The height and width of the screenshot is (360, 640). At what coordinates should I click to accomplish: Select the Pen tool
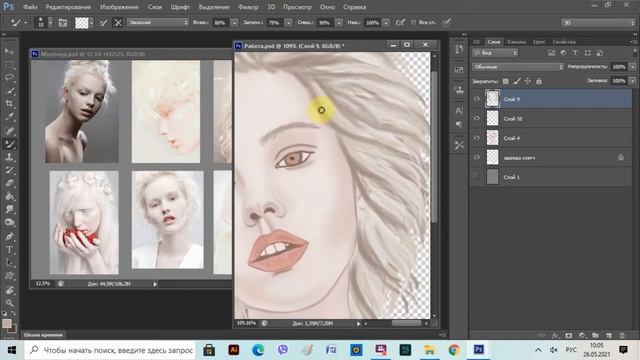tap(9, 236)
